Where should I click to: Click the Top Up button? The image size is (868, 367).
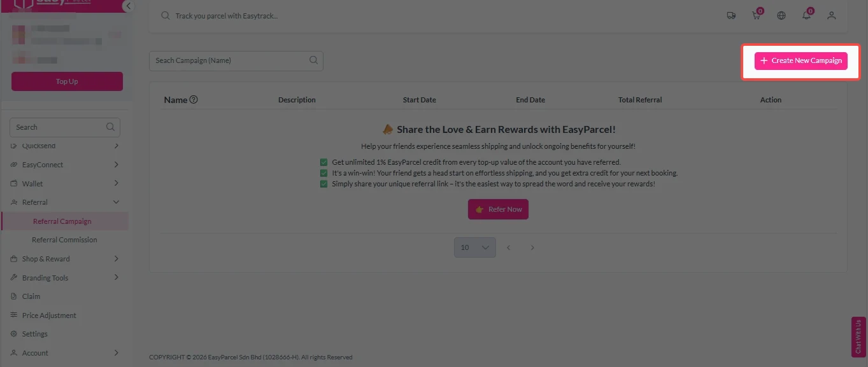pyautogui.click(x=67, y=81)
